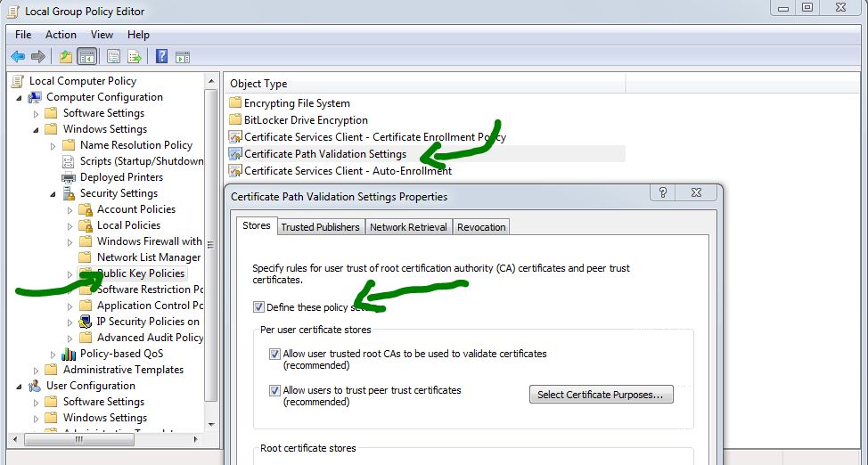Open the Help menu
868x465 pixels.
pyautogui.click(x=138, y=35)
